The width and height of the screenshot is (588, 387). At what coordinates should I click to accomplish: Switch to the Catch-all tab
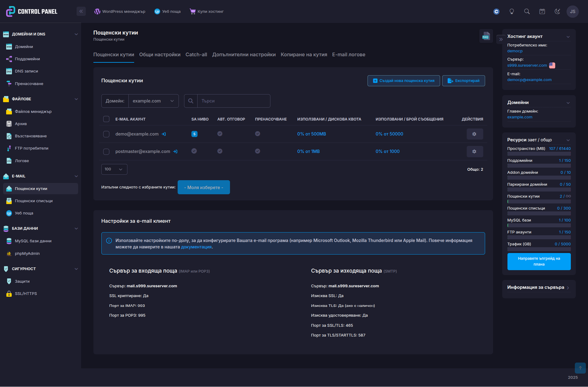coord(196,55)
